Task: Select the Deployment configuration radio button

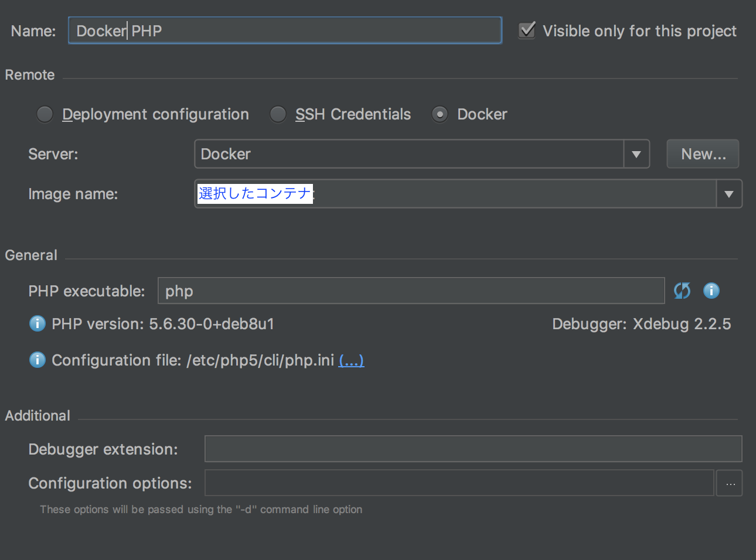Action: click(x=45, y=114)
